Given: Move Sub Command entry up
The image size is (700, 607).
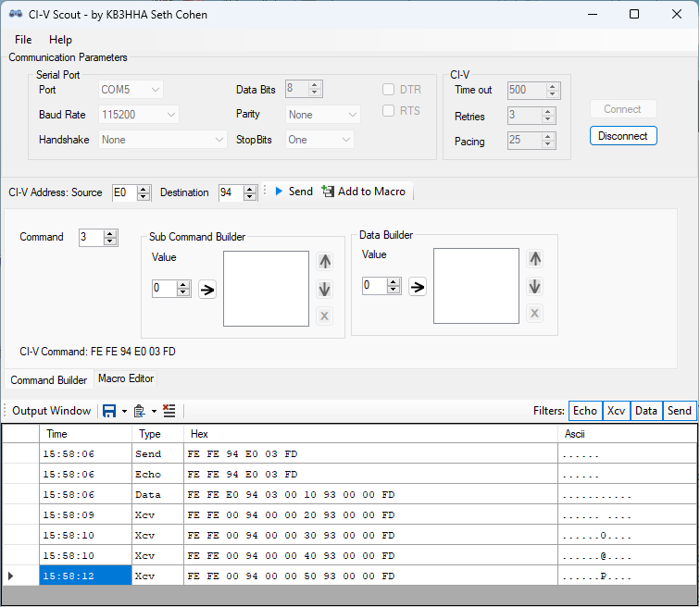Looking at the screenshot, I should pos(325,261).
